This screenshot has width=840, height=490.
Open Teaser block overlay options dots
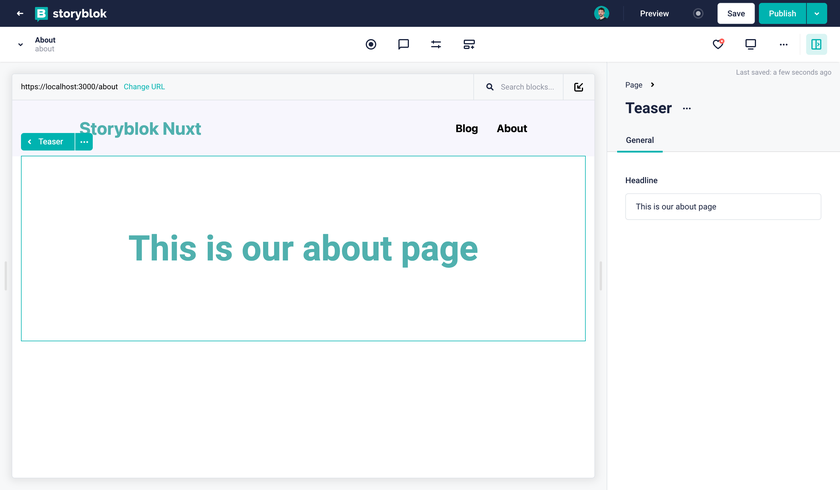(x=84, y=142)
